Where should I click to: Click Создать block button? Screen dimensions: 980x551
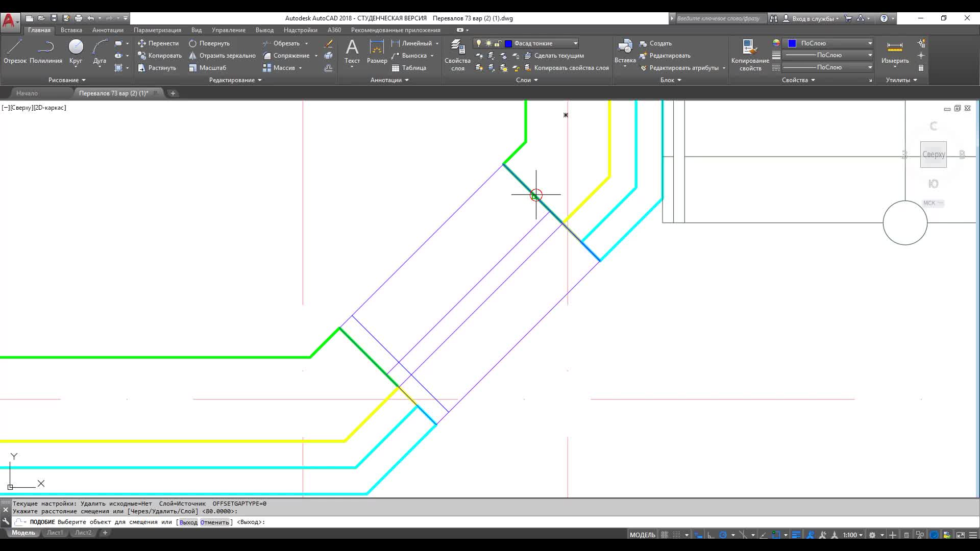click(x=655, y=43)
